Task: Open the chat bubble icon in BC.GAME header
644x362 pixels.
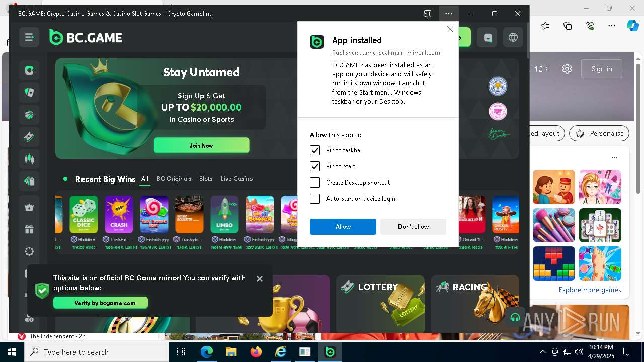Action: (x=488, y=38)
